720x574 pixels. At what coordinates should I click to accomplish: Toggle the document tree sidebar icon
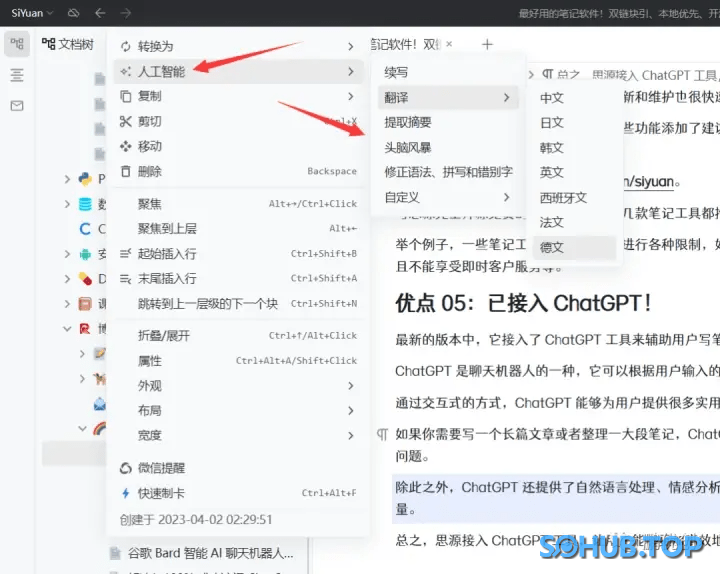pos(17,44)
